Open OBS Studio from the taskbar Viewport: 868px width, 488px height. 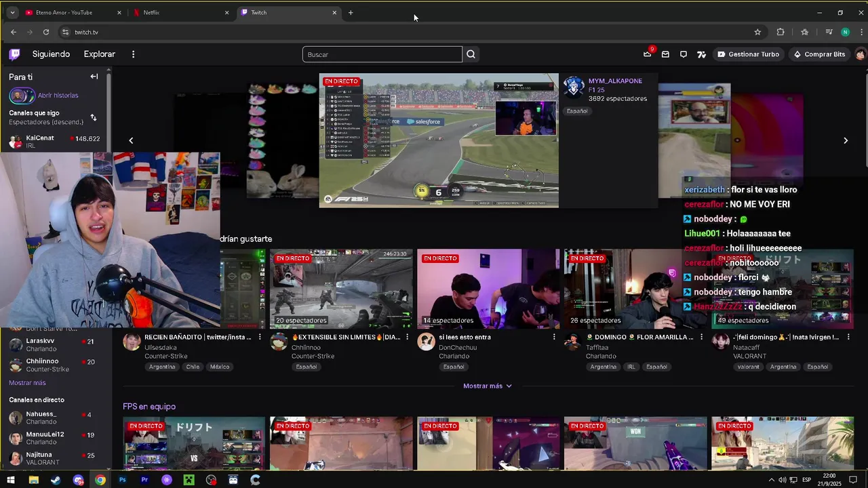[211, 480]
